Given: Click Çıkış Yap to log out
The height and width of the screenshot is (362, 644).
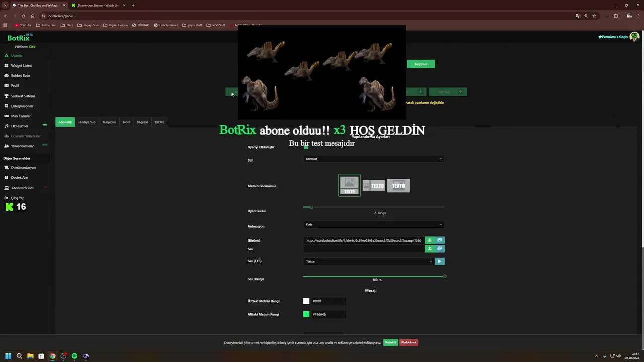Looking at the screenshot, I should pos(17,198).
